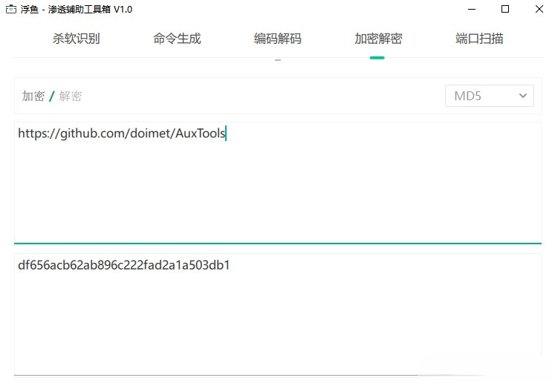Image resolution: width=555 pixels, height=392 pixels.
Task: Select the 加密解密 tab
Action: tap(378, 38)
